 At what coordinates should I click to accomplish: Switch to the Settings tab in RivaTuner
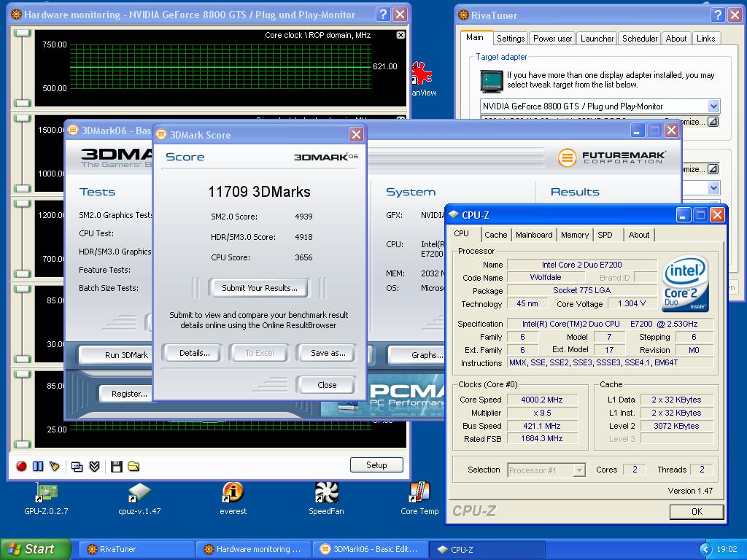pos(510,39)
